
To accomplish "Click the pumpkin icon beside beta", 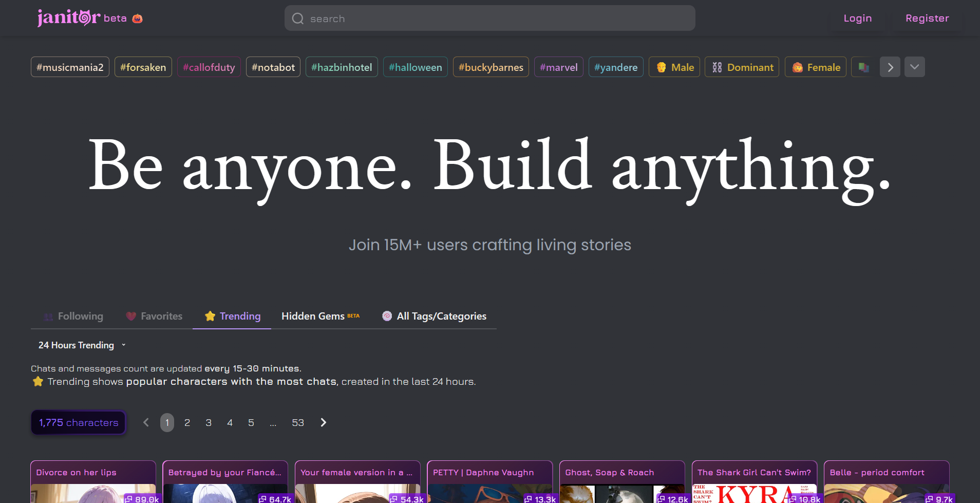I will (x=137, y=18).
